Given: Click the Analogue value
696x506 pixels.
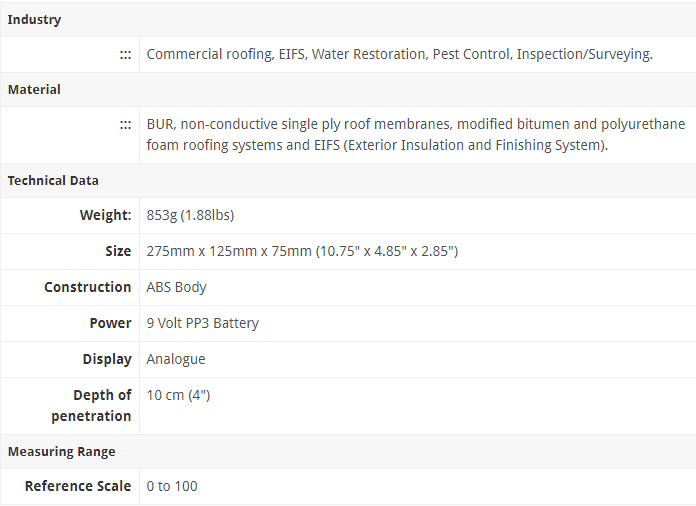Looking at the screenshot, I should coord(176,359).
